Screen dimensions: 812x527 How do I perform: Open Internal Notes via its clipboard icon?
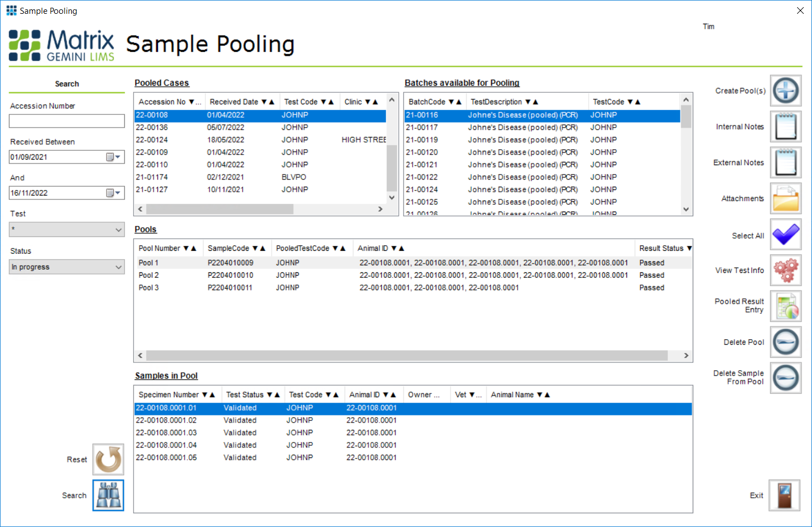click(x=785, y=127)
